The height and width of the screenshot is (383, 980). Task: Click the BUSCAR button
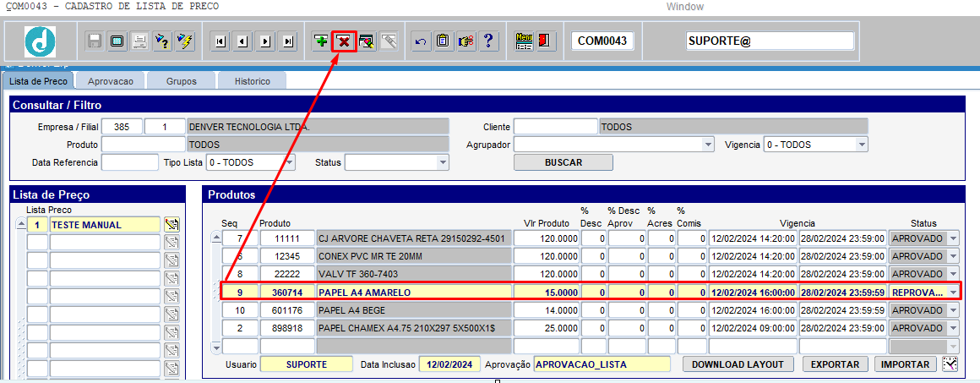point(563,162)
